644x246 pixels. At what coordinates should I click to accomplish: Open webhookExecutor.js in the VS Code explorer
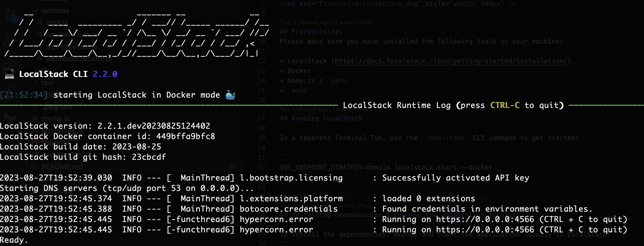coord(79,59)
